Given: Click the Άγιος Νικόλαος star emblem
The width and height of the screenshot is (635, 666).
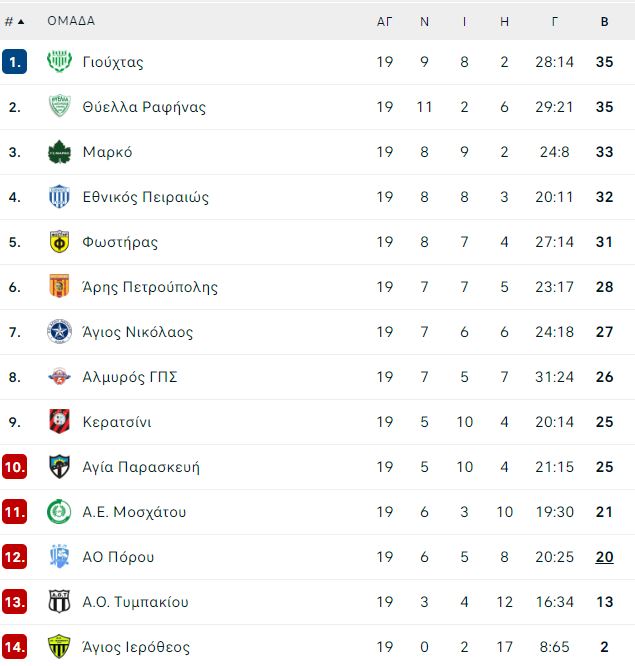Looking at the screenshot, I should pos(59,332).
